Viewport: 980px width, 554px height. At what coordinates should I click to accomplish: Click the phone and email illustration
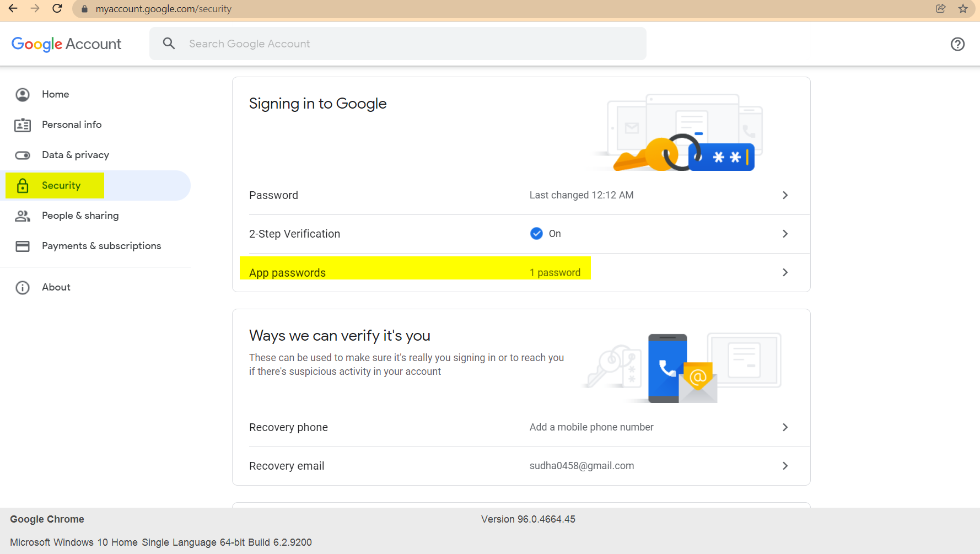682,368
